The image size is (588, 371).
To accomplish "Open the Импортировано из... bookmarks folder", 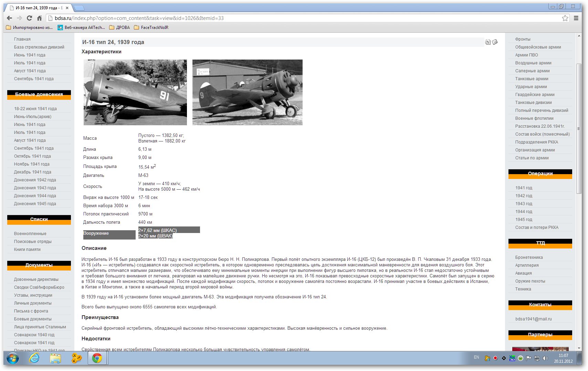I will (30, 28).
